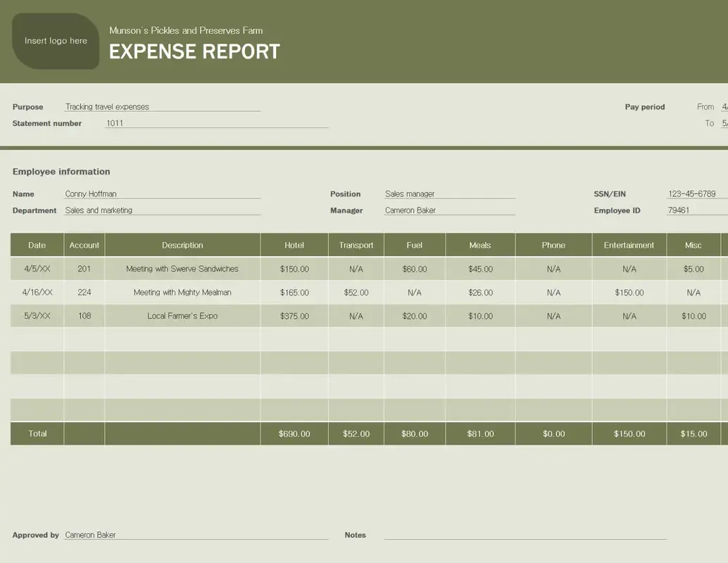Click the Hotel cell $375.00

294,316
